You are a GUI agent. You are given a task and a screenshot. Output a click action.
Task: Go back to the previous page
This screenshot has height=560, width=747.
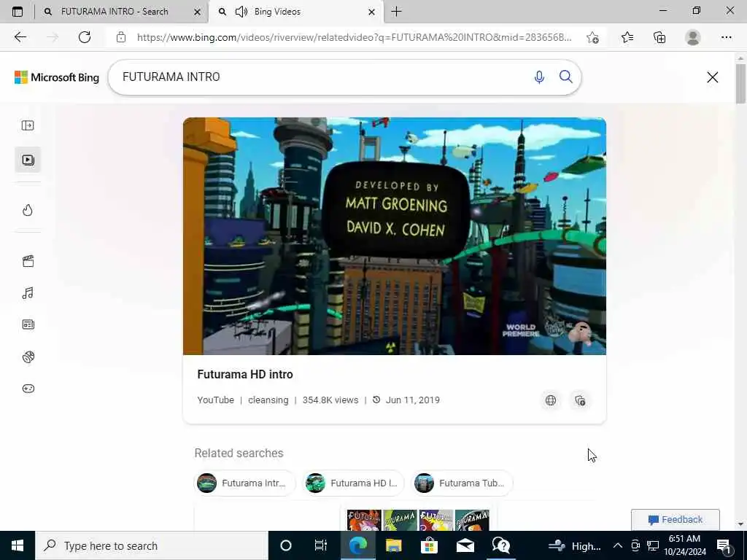pos(20,37)
